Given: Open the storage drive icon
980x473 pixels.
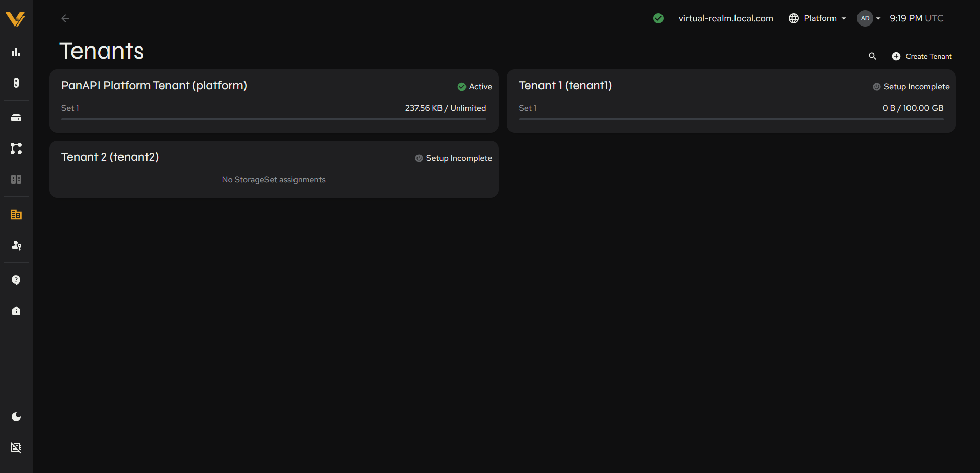Looking at the screenshot, I should (16, 118).
